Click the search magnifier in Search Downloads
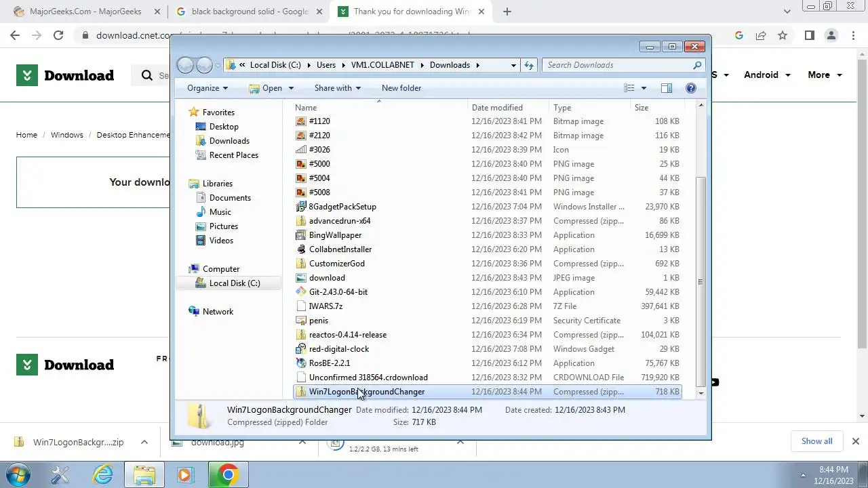The width and height of the screenshot is (868, 488). point(697,65)
